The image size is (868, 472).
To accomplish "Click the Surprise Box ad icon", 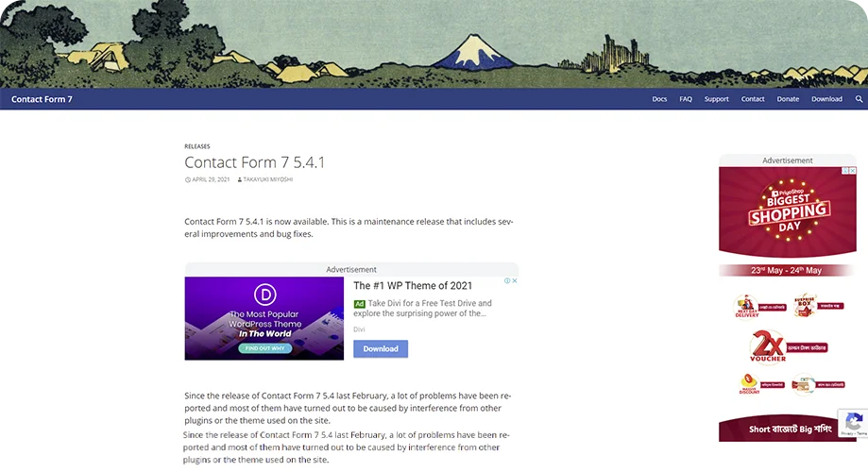I will coord(806,305).
